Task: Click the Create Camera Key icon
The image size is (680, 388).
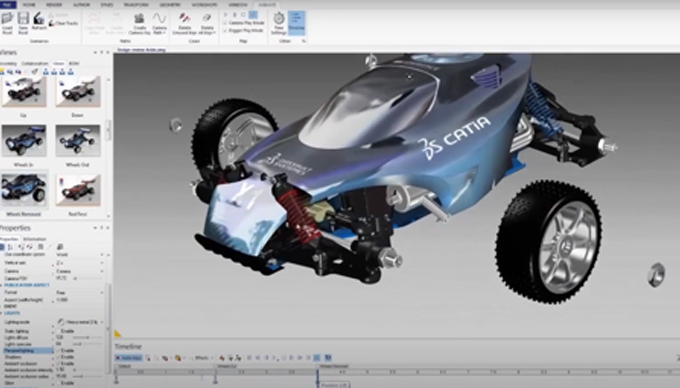Action: tap(139, 23)
